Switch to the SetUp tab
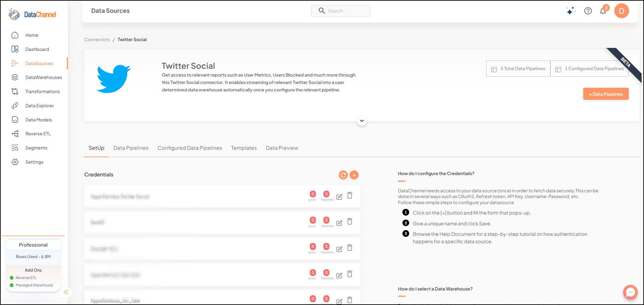 coord(96,148)
